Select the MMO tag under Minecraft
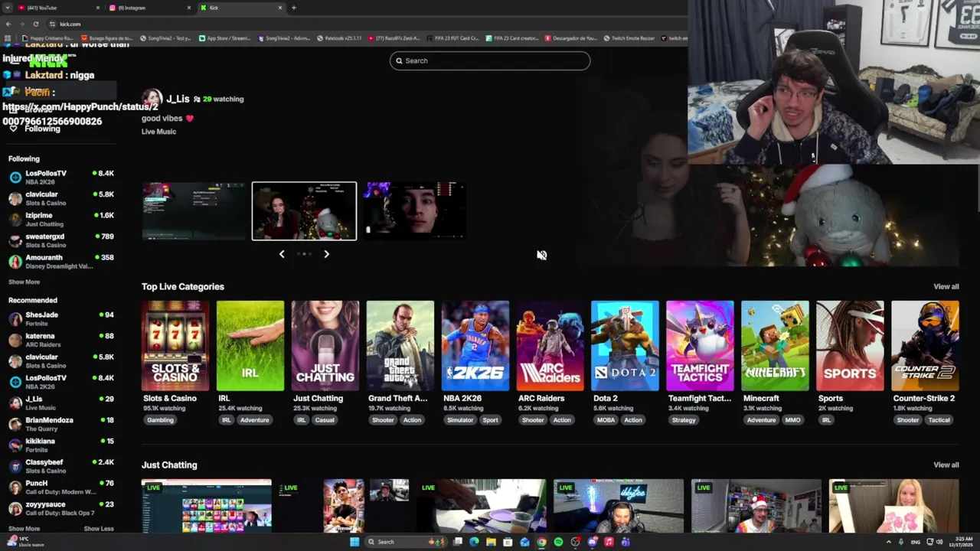Viewport: 980px width, 551px height. (792, 420)
